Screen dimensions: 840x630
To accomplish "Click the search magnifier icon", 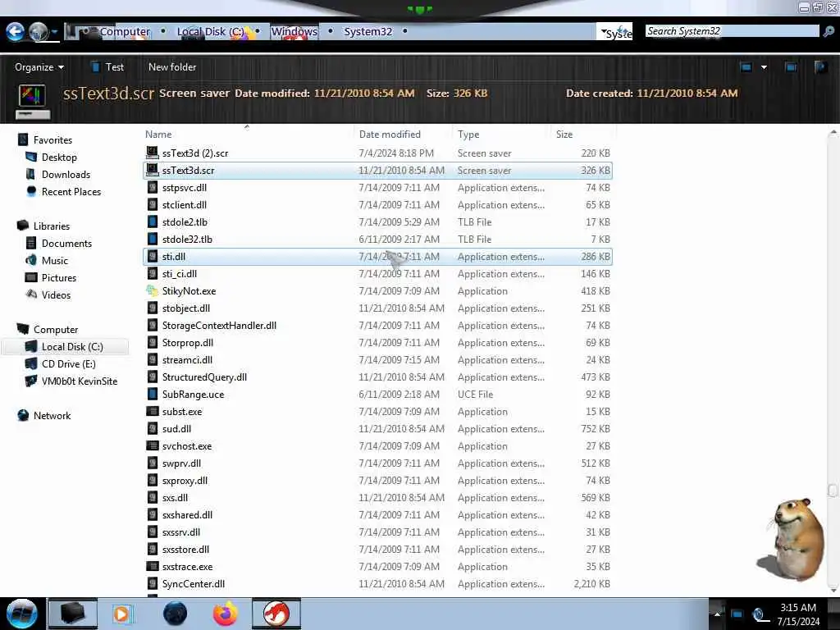I will tap(829, 32).
